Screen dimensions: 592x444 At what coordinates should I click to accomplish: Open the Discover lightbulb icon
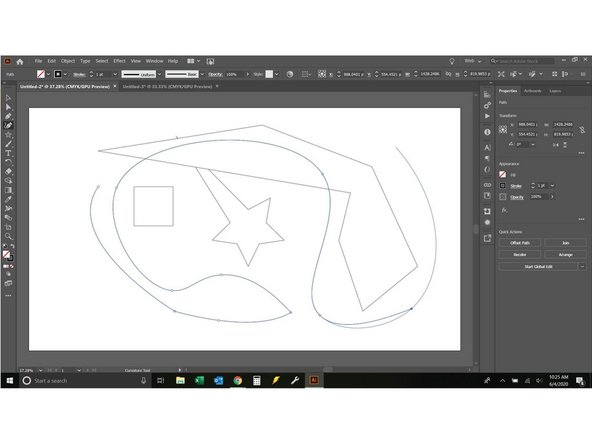point(452,61)
